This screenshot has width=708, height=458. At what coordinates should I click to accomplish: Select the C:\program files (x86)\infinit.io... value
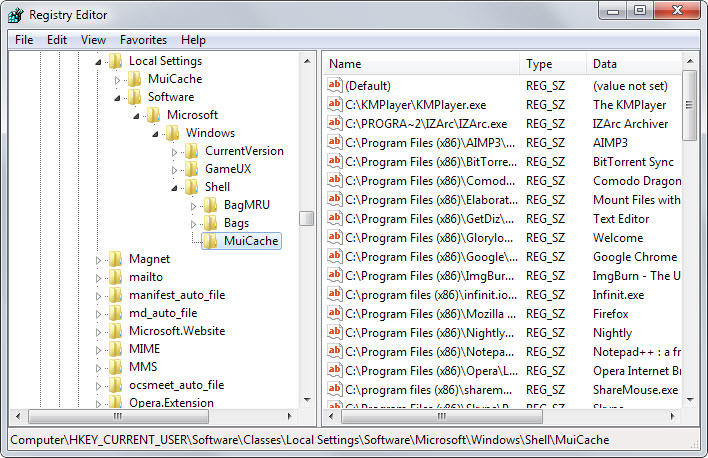(x=431, y=295)
